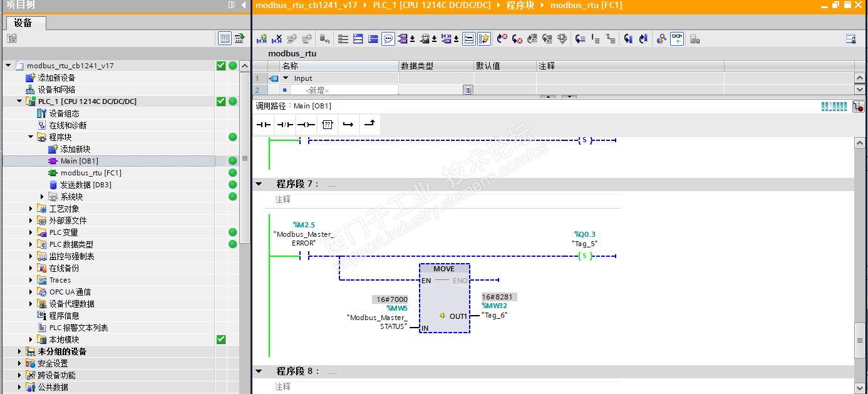Image resolution: width=868 pixels, height=394 pixels.
Task: Click the <新增> name input cell
Action: [x=344, y=90]
